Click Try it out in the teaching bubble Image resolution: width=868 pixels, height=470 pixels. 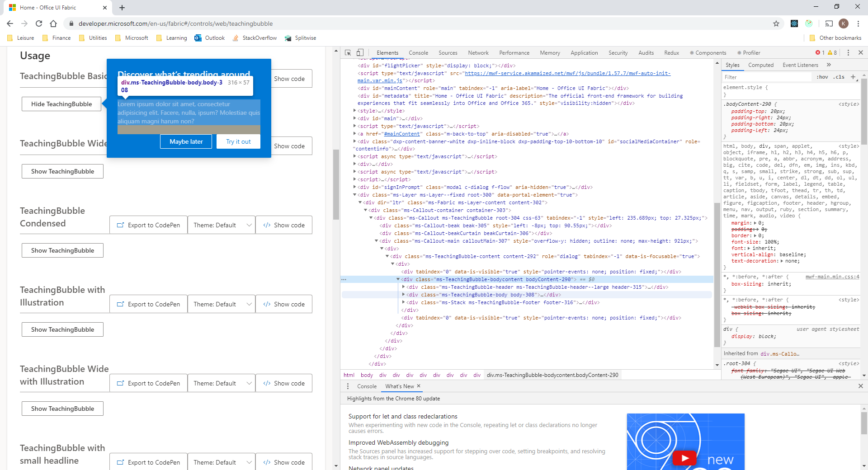[238, 141]
